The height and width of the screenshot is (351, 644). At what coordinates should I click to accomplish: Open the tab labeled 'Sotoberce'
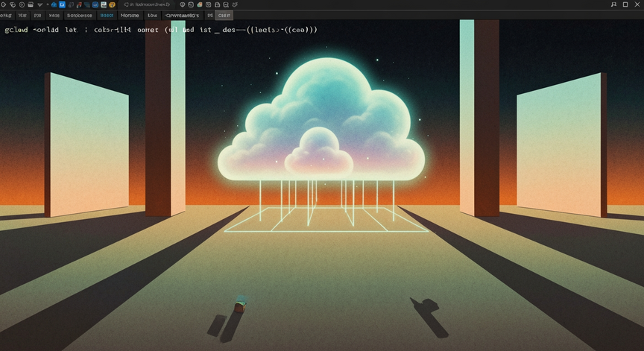[x=79, y=15]
